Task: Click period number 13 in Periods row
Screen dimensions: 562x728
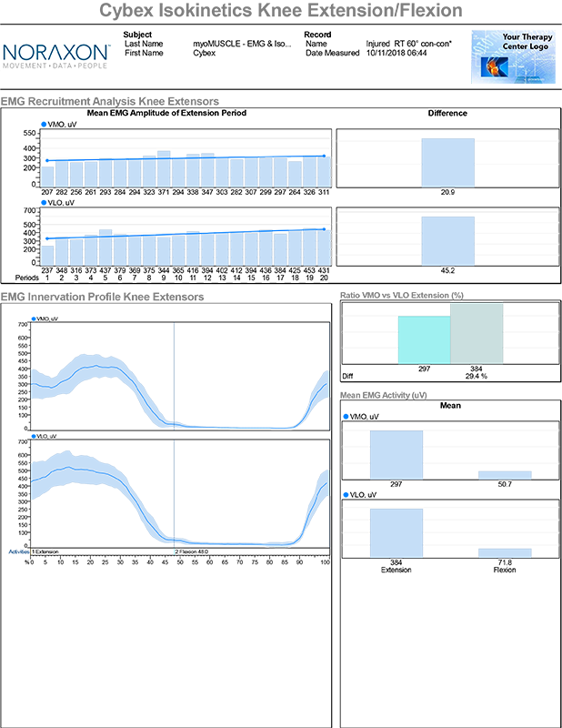Action: (x=222, y=278)
